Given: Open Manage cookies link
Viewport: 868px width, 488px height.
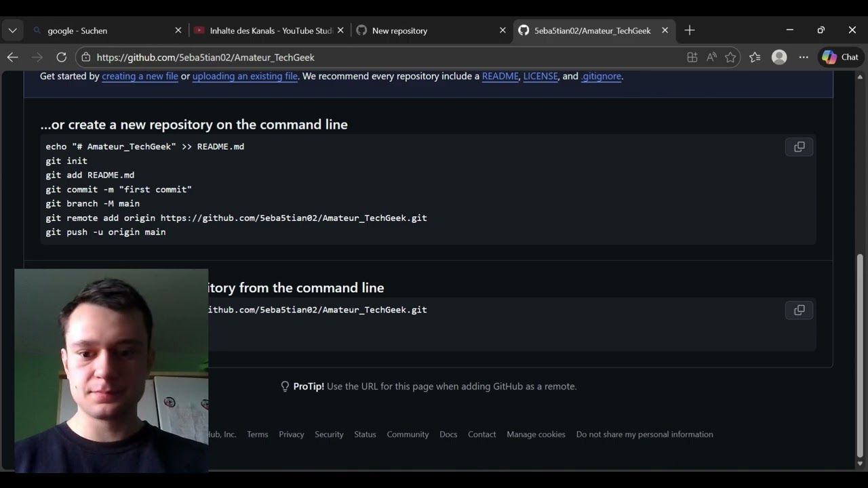Looking at the screenshot, I should [x=536, y=434].
